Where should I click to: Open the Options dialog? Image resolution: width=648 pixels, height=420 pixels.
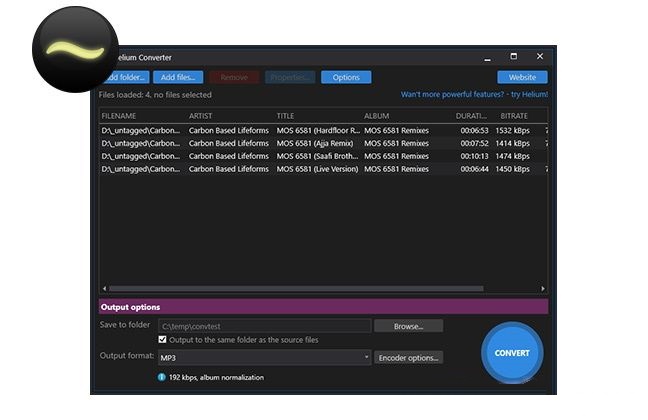coord(346,77)
